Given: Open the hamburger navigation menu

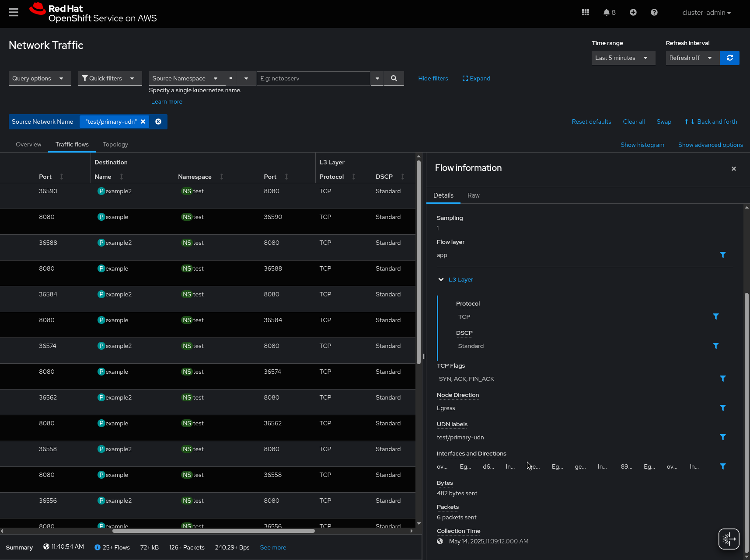Looking at the screenshot, I should 14,12.
